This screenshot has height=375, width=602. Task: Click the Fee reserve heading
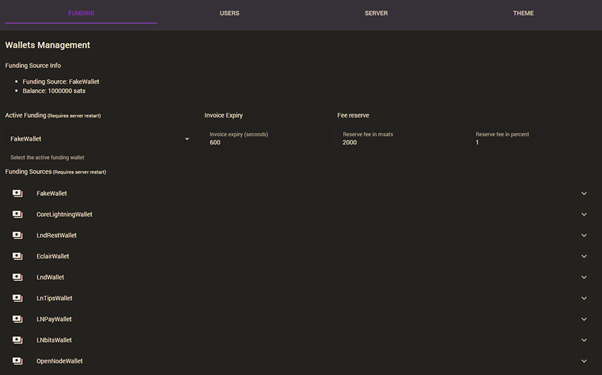click(353, 116)
